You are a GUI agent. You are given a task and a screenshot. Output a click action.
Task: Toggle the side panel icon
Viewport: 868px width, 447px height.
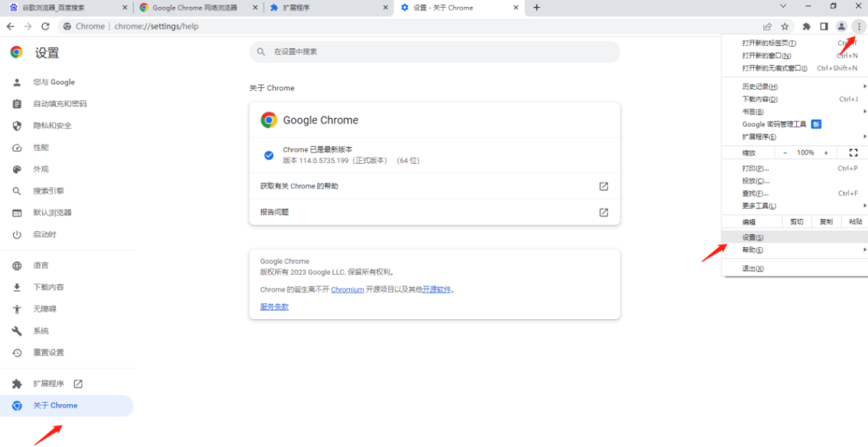(824, 26)
